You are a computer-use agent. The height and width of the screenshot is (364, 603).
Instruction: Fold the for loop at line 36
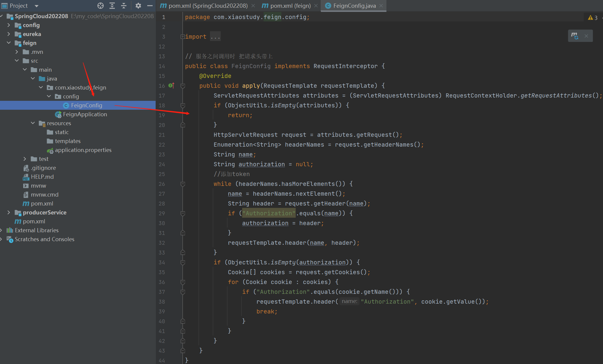[183, 282]
